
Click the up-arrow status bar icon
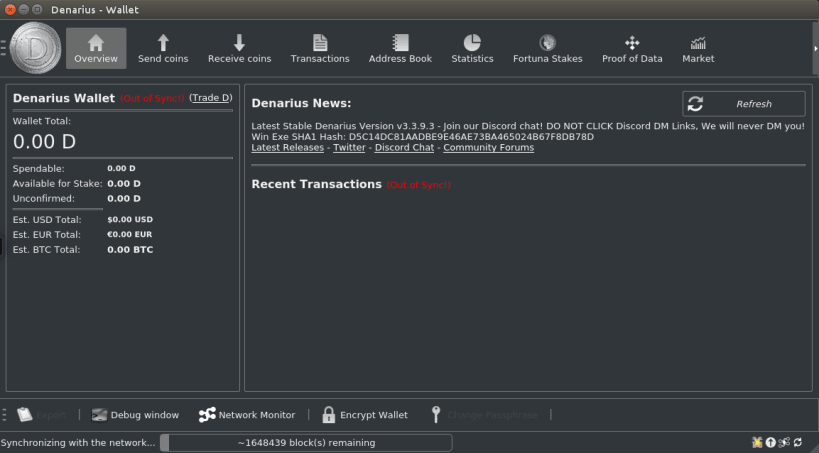click(x=770, y=443)
